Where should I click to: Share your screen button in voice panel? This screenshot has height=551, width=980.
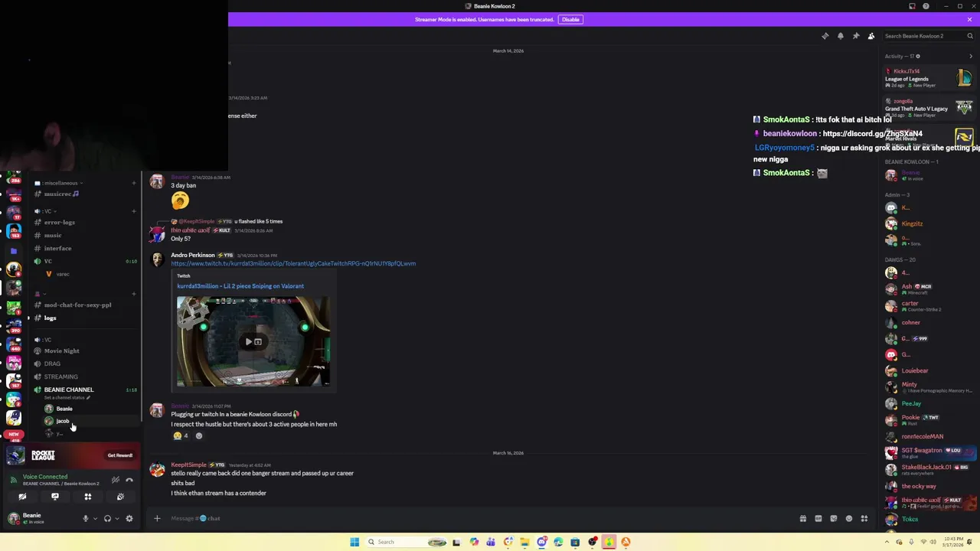tap(55, 497)
